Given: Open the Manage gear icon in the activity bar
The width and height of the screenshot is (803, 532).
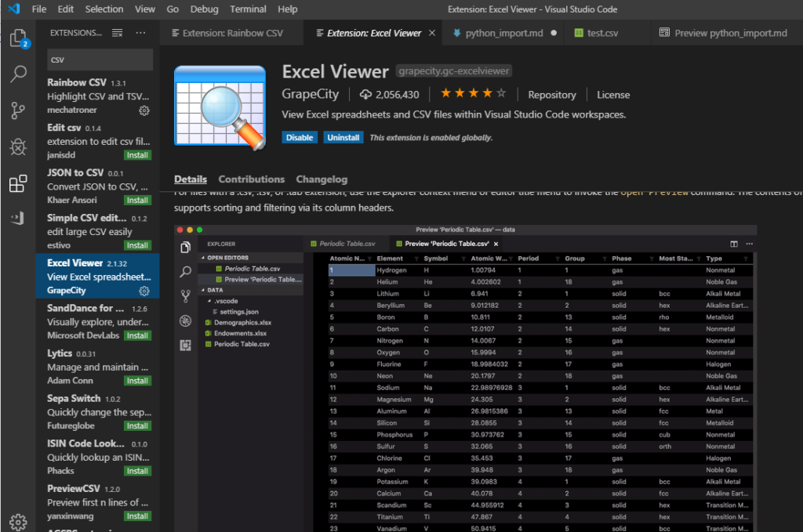Looking at the screenshot, I should 18,522.
